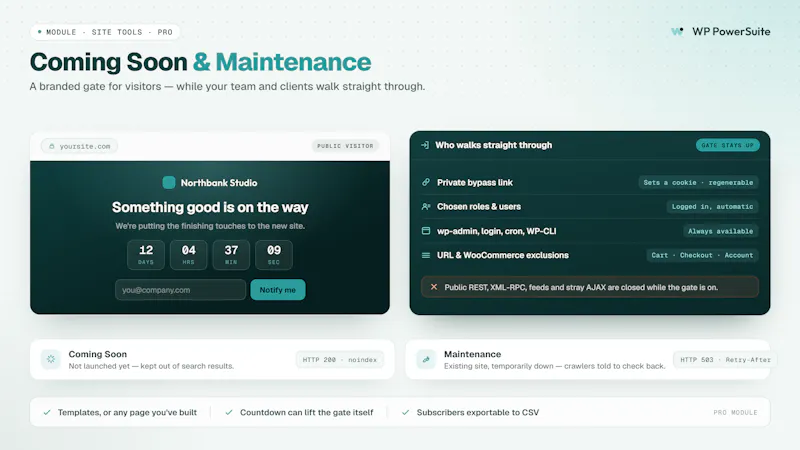
Task: Click the Northbank Studio square logo
Action: pos(169,183)
